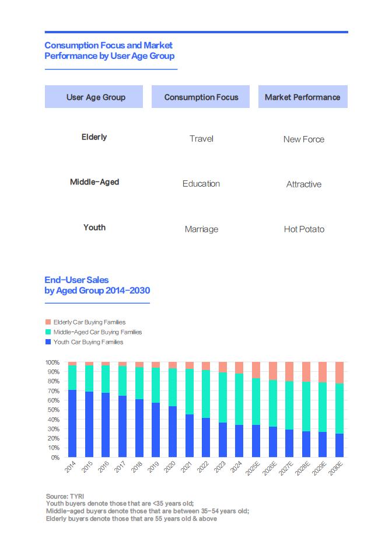The height and width of the screenshot is (551, 392).
Task: Click the 2017 x-axis label
Action: coord(120,467)
